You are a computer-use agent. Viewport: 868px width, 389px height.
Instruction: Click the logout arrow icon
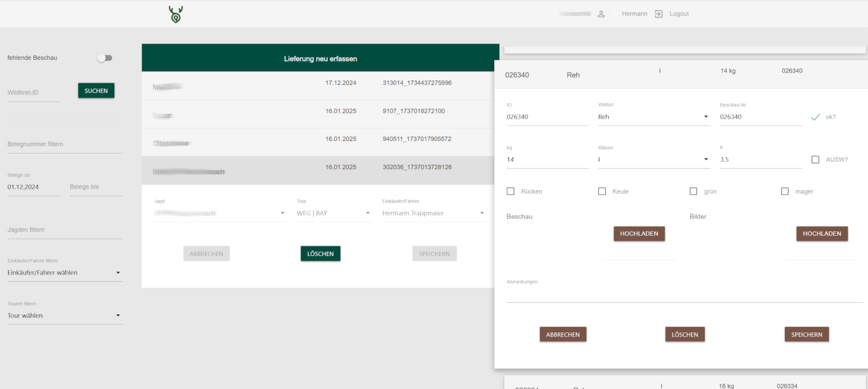click(x=658, y=14)
